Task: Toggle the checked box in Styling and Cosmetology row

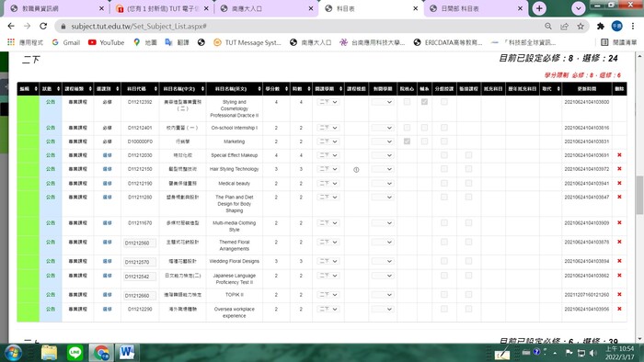Action: [x=424, y=101]
